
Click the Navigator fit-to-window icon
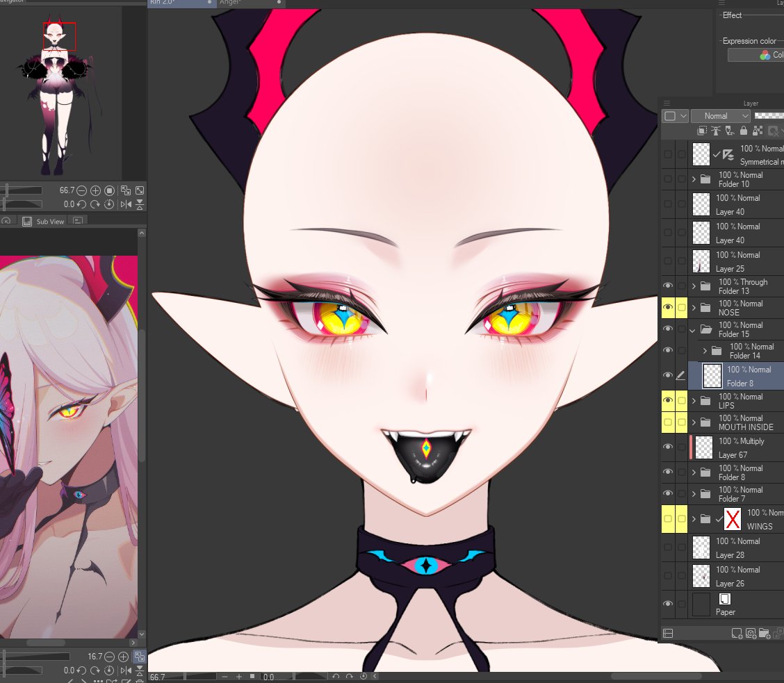(x=140, y=190)
